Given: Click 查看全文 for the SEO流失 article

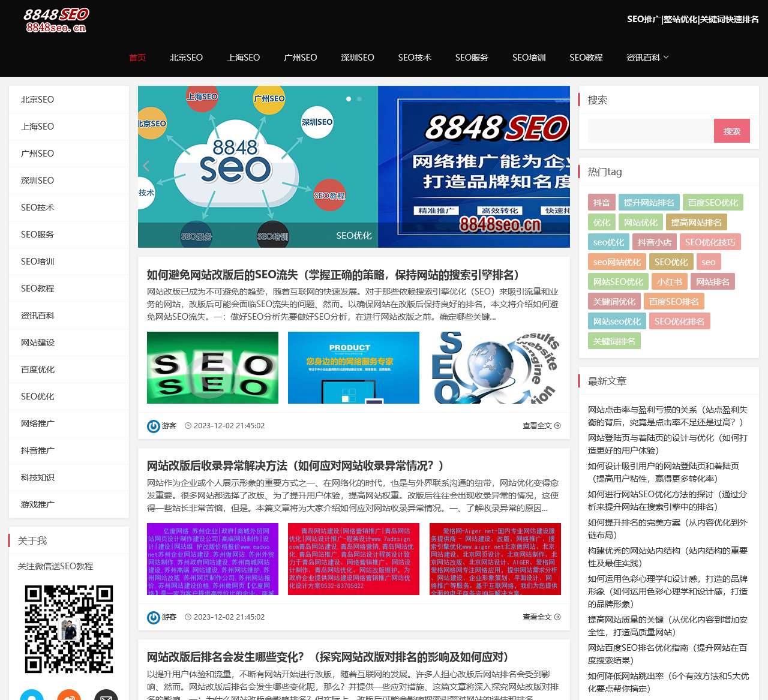Looking at the screenshot, I should 542,426.
